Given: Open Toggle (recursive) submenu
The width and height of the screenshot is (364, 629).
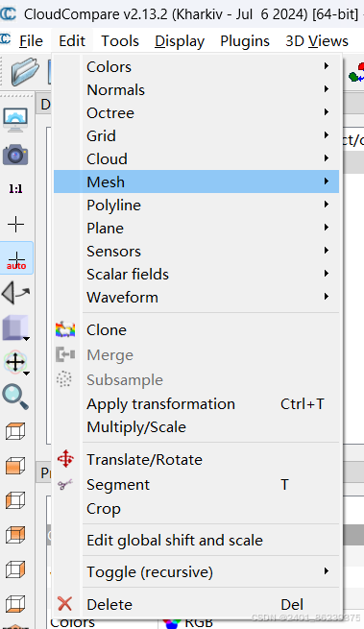Looking at the screenshot, I should click(x=196, y=572).
